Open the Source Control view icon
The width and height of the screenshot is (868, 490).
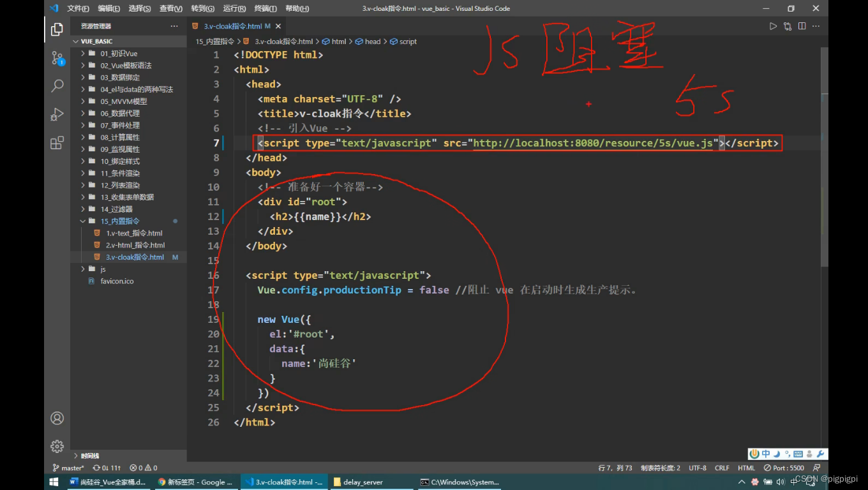click(57, 58)
